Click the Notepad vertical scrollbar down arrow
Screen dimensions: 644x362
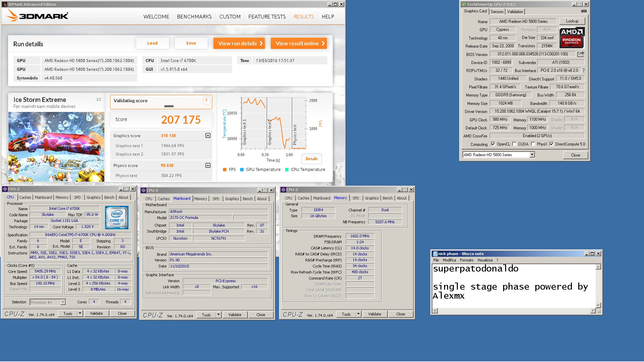pos(598,305)
